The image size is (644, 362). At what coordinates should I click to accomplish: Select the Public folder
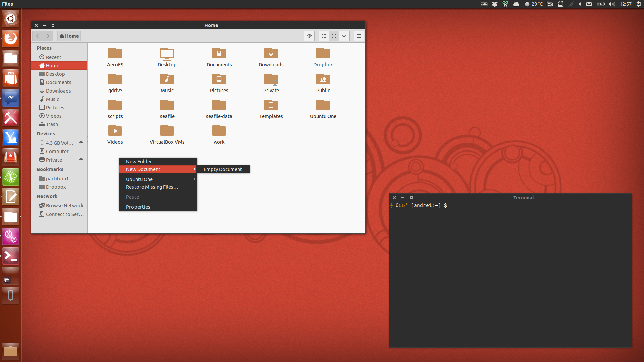(x=323, y=79)
